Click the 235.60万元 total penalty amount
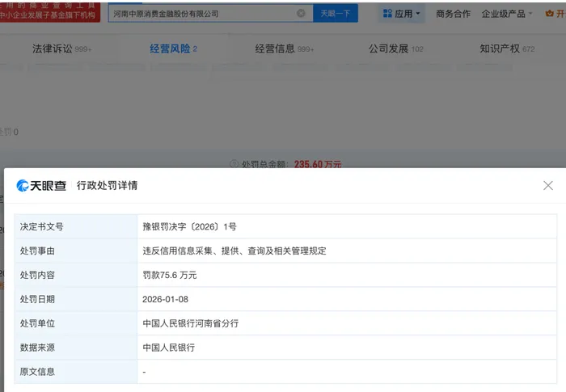Viewport: 566px width, 392px height. tap(318, 164)
